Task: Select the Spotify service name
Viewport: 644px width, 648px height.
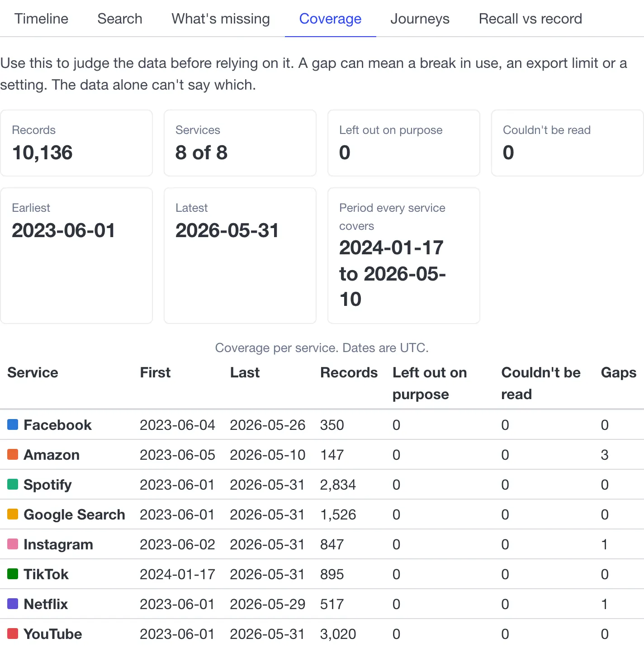Action: click(x=47, y=485)
